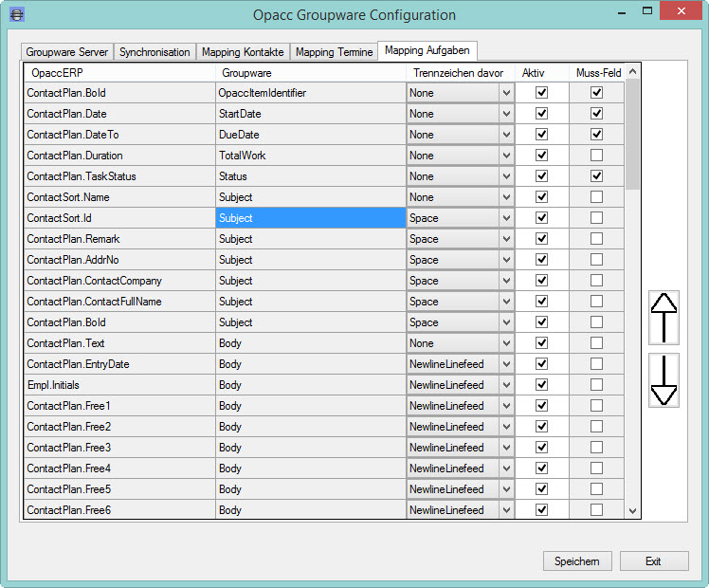The width and height of the screenshot is (709, 588).
Task: Expand Trennzeichen dropdown for ContactPlan.EntryDate
Action: tap(506, 363)
